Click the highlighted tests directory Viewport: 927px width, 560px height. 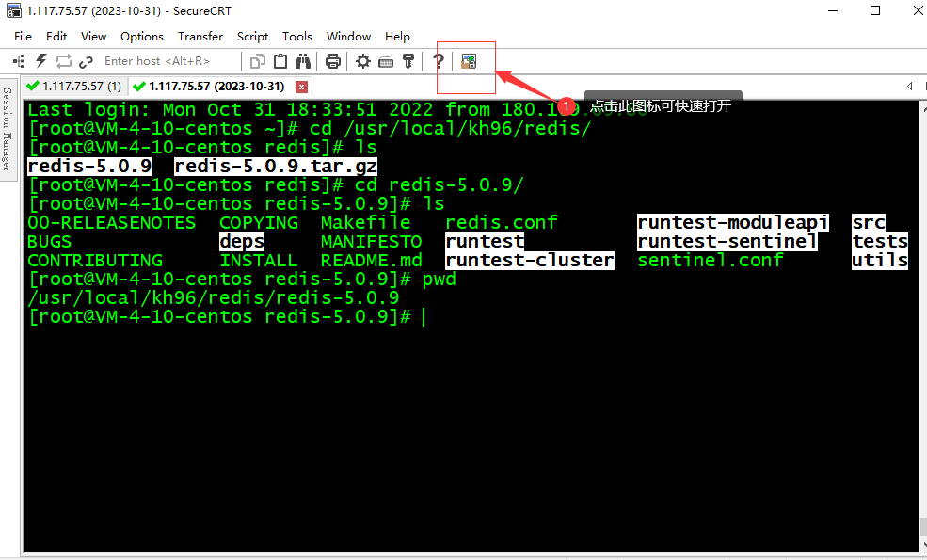880,241
